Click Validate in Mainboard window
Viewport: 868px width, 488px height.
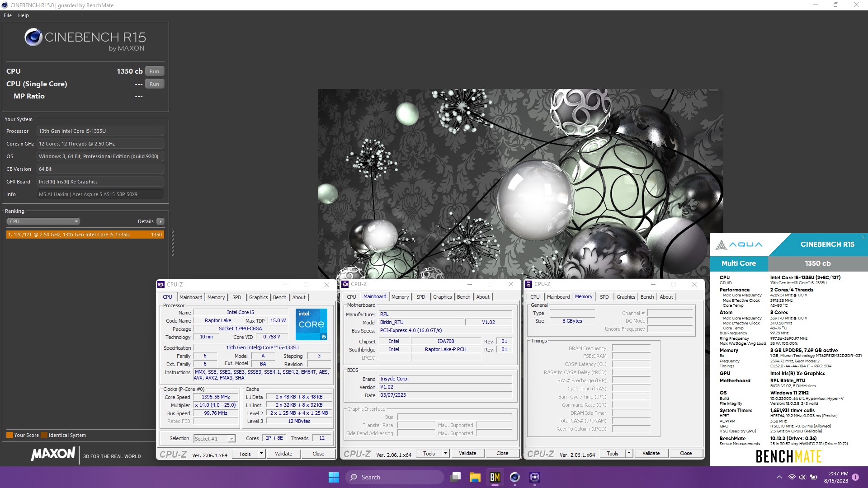tap(467, 453)
